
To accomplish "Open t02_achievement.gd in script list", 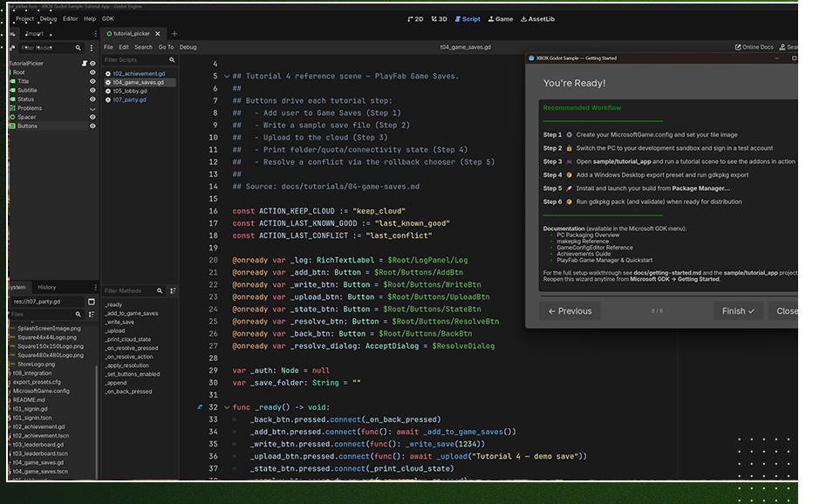I will click(x=139, y=74).
